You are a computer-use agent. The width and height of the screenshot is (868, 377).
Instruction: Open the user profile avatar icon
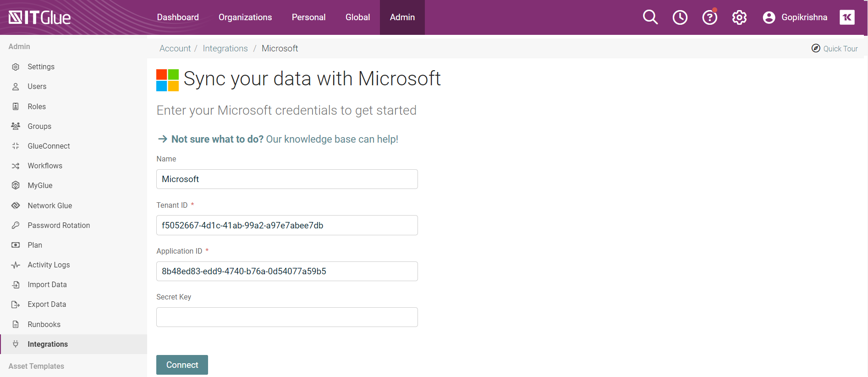[769, 17]
